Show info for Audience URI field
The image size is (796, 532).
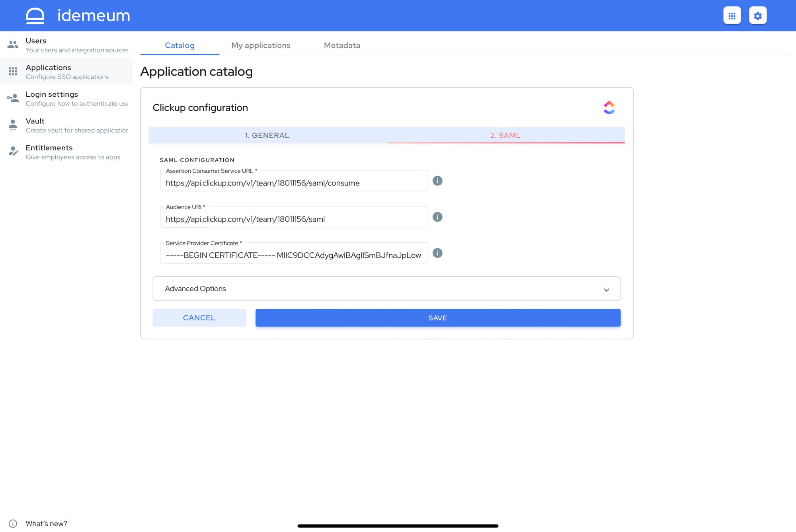tap(437, 217)
